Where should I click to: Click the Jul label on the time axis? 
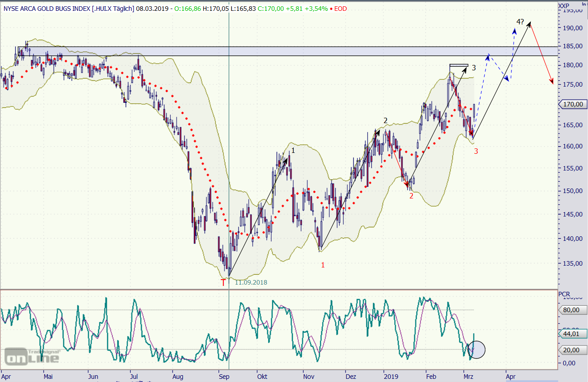click(133, 376)
